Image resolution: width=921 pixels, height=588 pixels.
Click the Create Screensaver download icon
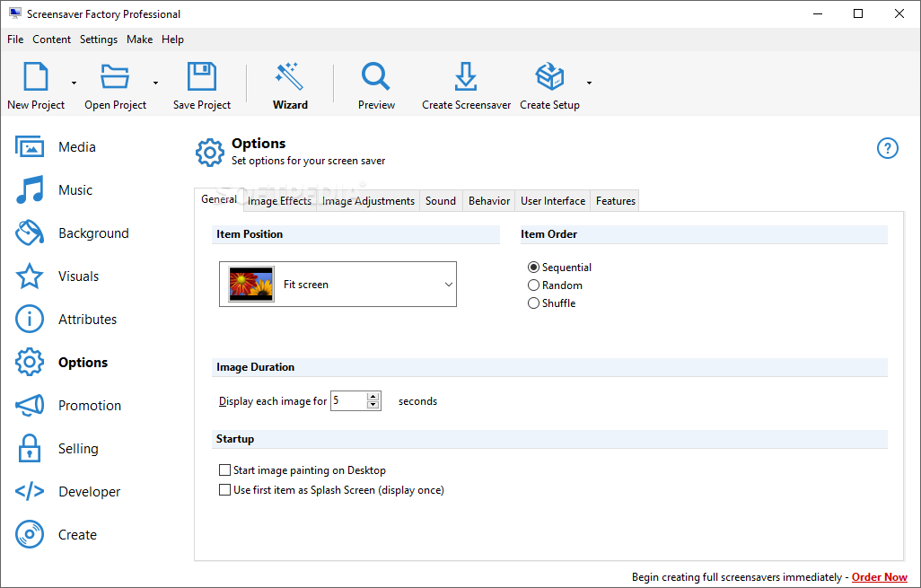pyautogui.click(x=466, y=76)
